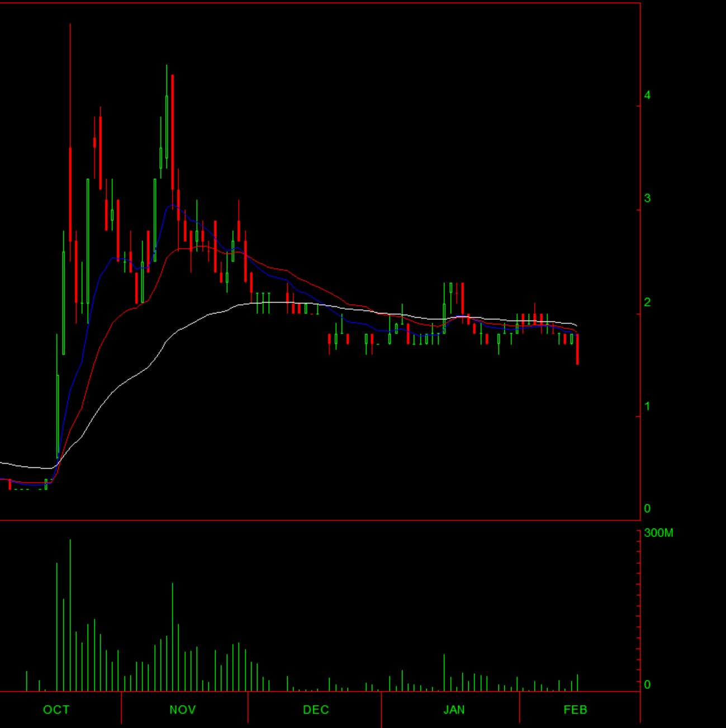Screen dimensions: 726x728
Task: Click the FEB month label
Action: (x=575, y=710)
